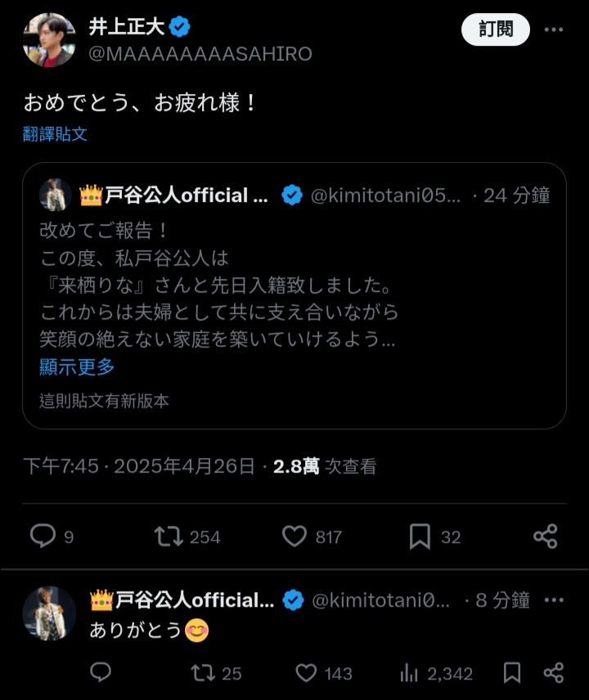The height and width of the screenshot is (700, 589).
Task: Reply to the ありがとう comment
Action: [101, 672]
